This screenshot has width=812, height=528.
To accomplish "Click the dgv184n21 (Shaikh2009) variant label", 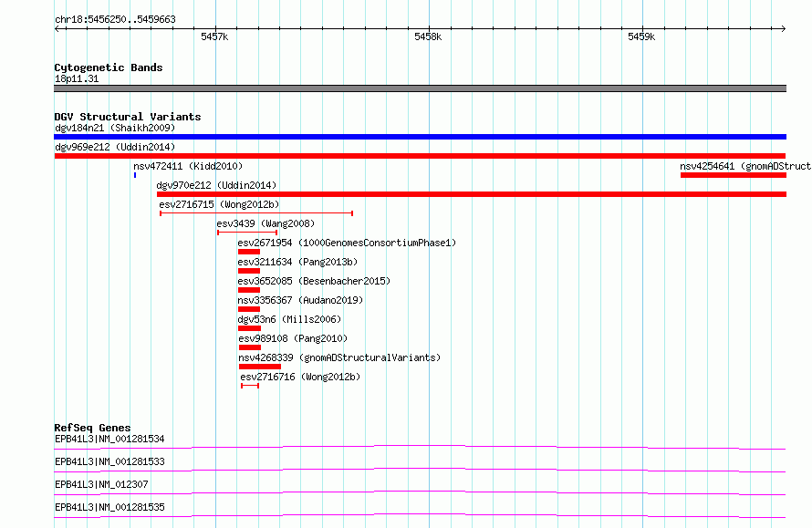I will [115, 128].
